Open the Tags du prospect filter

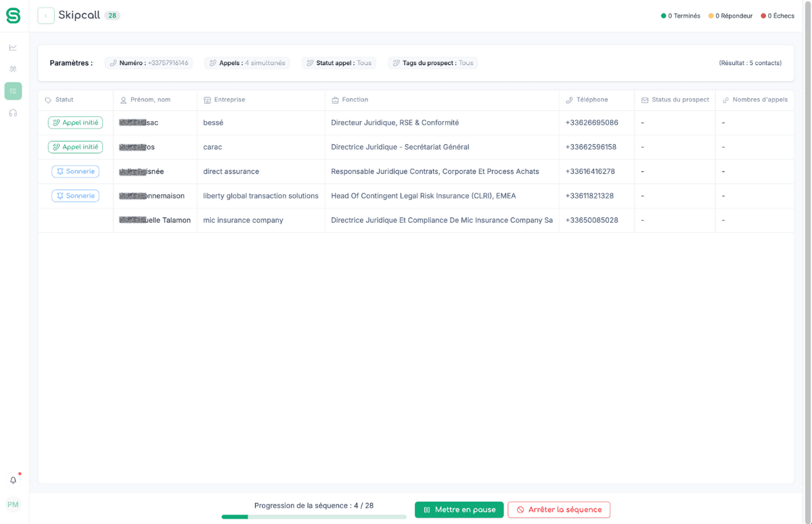click(x=432, y=63)
